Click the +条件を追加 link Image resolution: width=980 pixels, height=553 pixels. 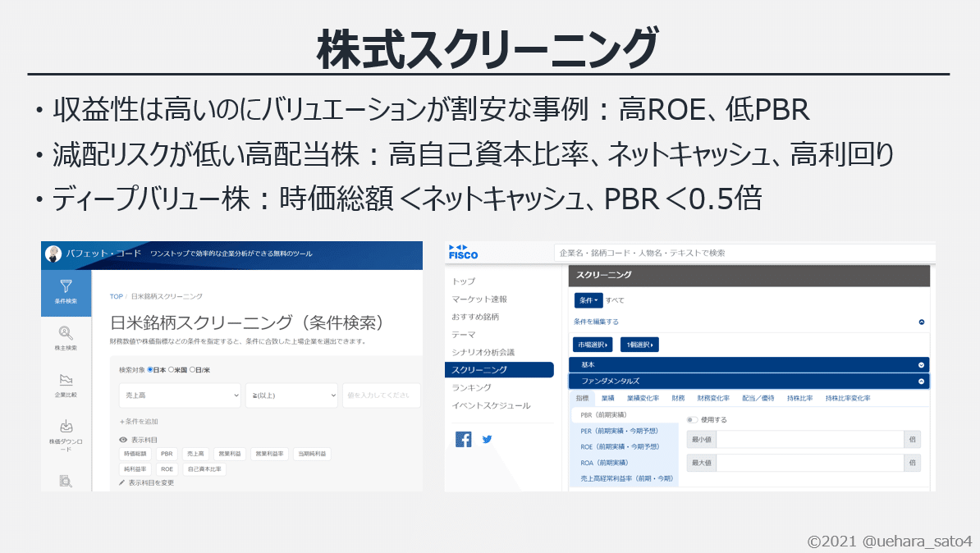pyautogui.click(x=139, y=422)
